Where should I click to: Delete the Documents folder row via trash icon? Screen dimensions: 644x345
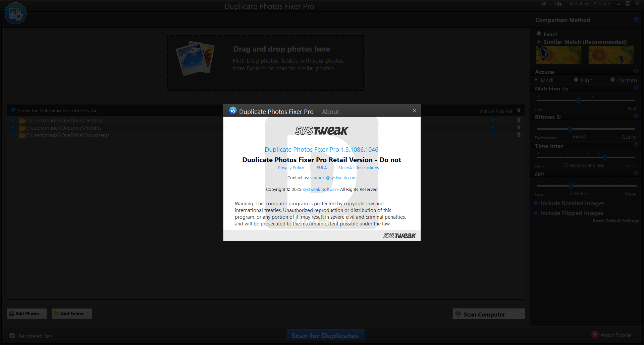(519, 135)
